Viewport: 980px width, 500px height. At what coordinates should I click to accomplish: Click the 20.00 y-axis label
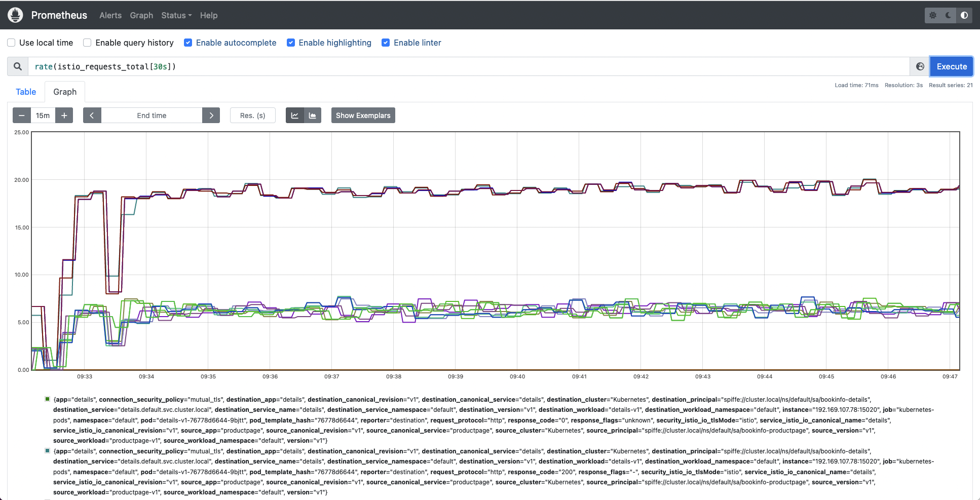point(22,180)
